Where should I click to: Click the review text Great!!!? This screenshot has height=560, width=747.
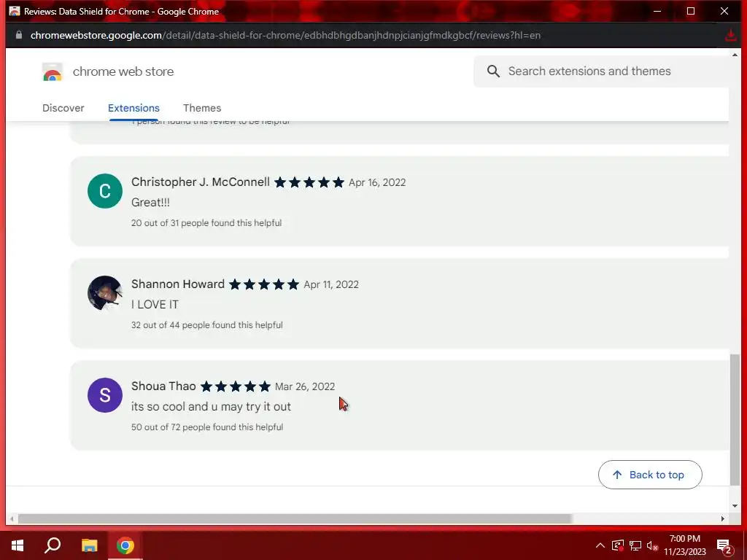(150, 203)
